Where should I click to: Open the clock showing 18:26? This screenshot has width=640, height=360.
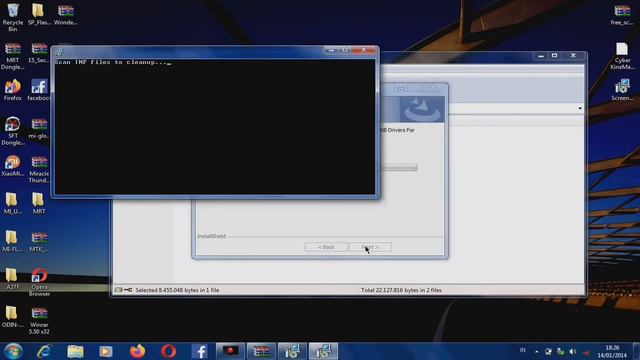coord(612,351)
